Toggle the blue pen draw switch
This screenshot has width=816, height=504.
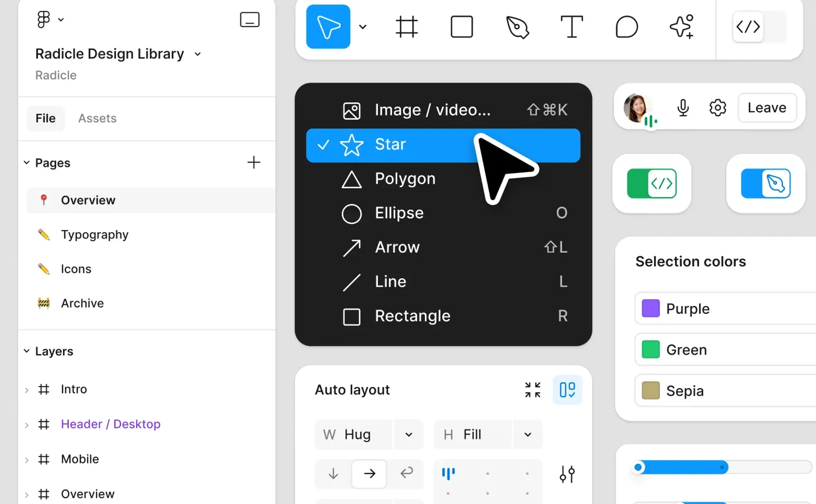click(x=766, y=183)
